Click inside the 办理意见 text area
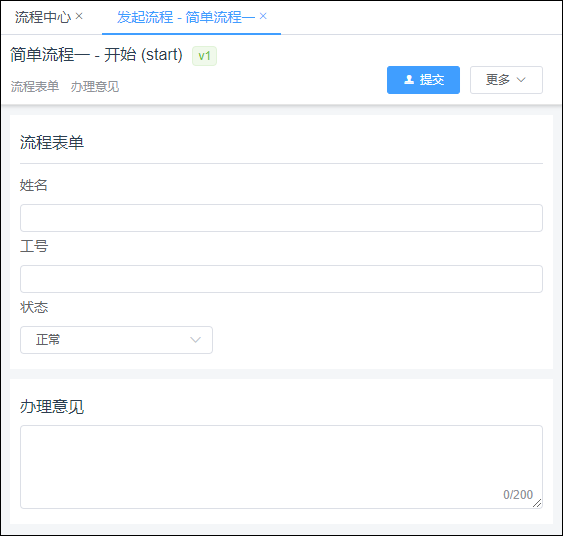This screenshot has width=563, height=536. tap(281, 467)
